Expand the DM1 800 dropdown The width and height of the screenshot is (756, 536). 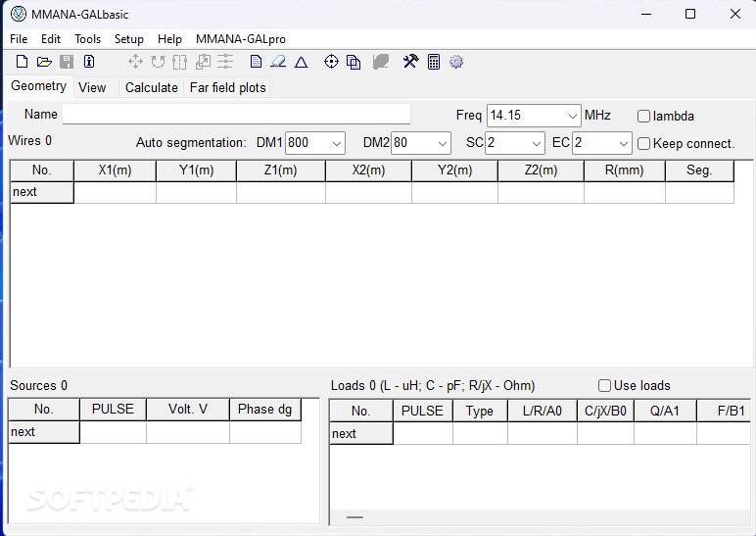tap(337, 143)
